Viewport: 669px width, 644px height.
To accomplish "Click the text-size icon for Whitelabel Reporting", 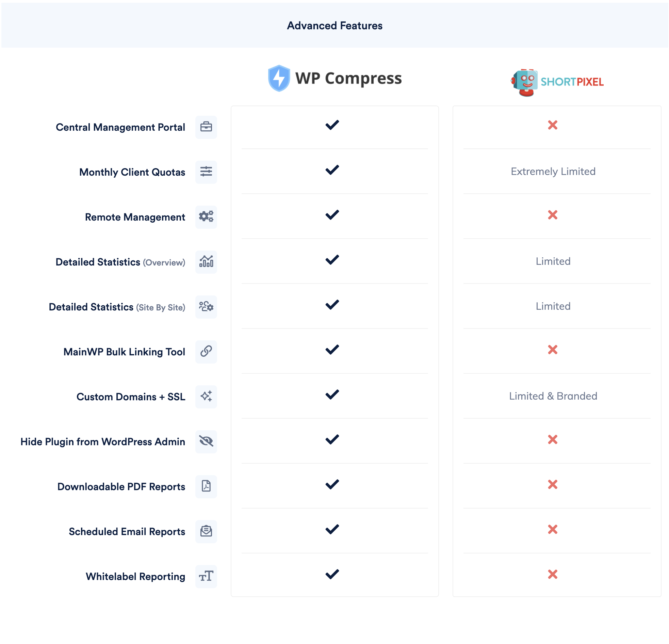I will [206, 576].
